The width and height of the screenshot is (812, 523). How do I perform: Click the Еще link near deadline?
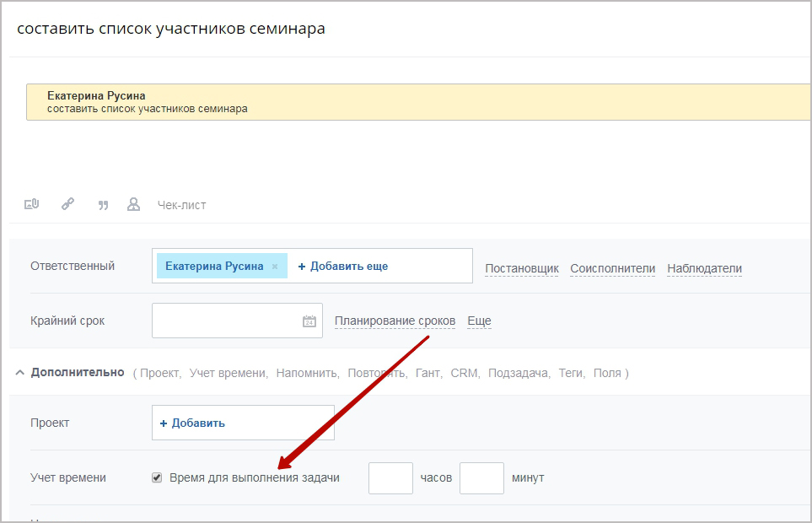click(x=479, y=321)
